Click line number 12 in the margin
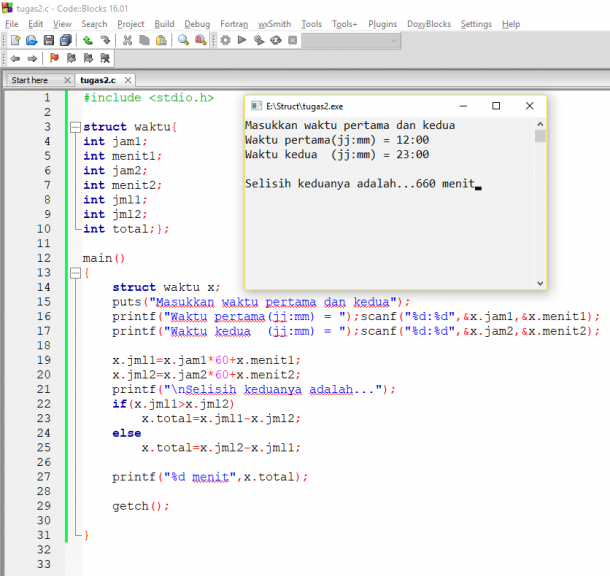Image resolution: width=610 pixels, height=576 pixels. pyautogui.click(x=44, y=258)
